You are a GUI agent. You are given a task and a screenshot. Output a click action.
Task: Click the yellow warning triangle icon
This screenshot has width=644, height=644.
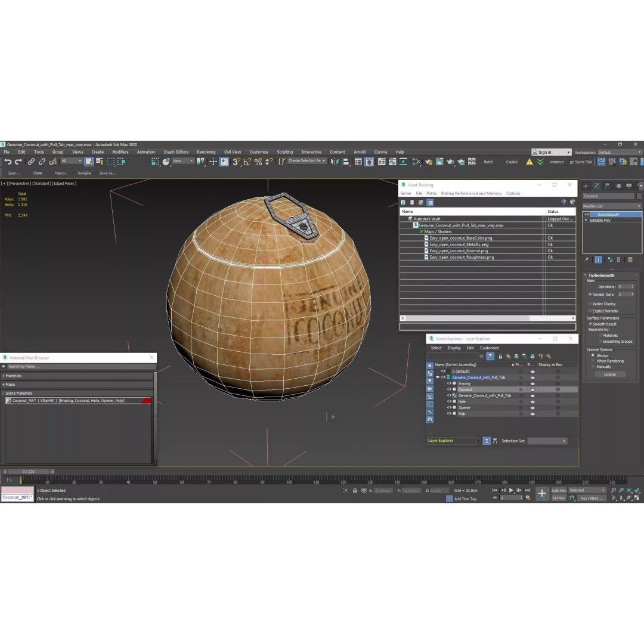point(530,162)
